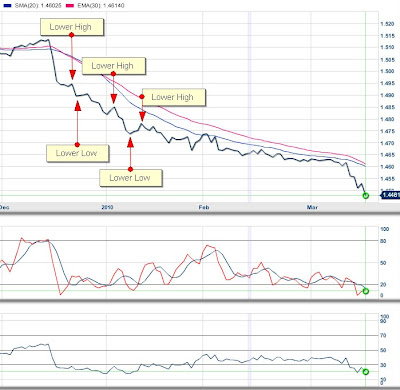Click the 70 level label in bottom panel
The height and width of the screenshot is (390, 400).
coord(383,336)
